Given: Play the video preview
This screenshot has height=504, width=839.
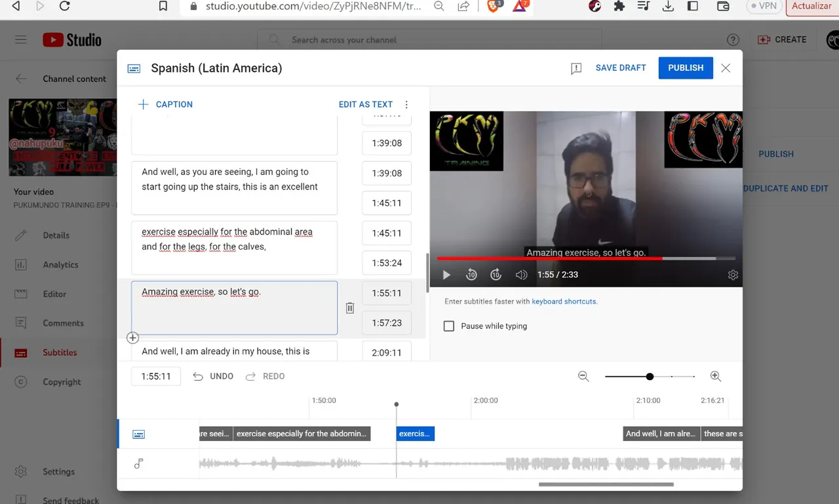Looking at the screenshot, I should tap(446, 275).
